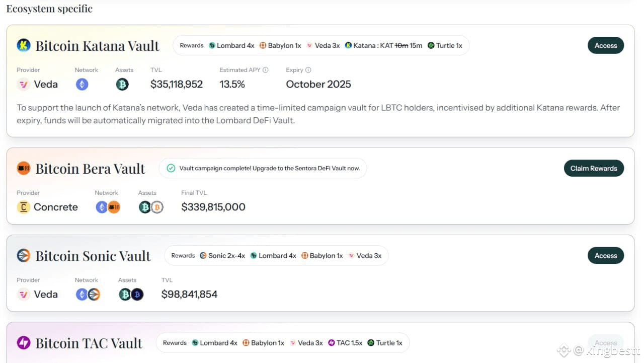
Task: Click the Babylon 1x reward icon in Sonic Vault
Action: [x=304, y=255]
